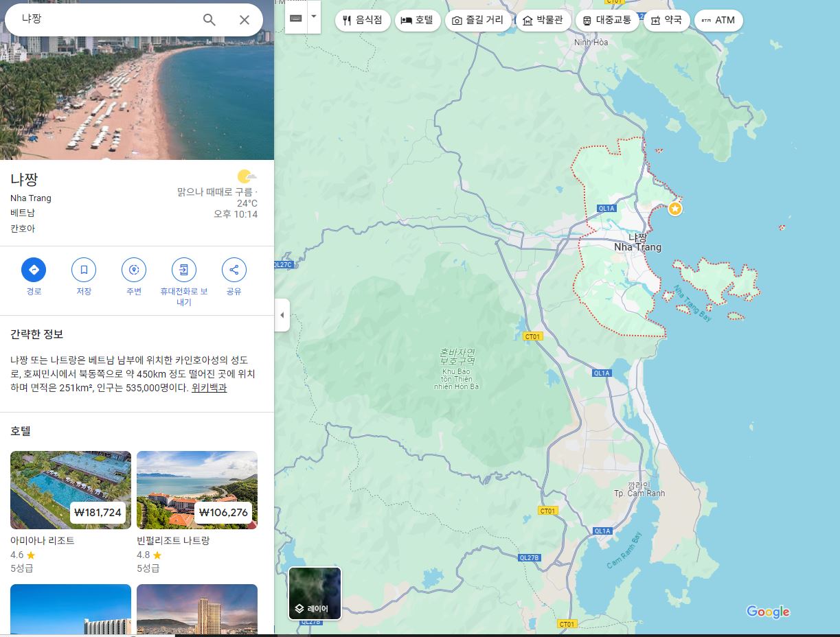Collapse the side panel arrow

tap(282, 315)
